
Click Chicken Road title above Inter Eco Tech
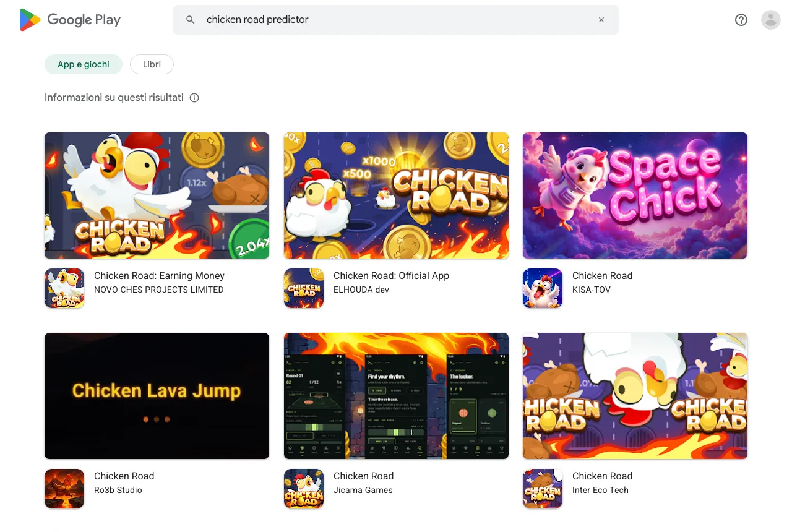(603, 476)
